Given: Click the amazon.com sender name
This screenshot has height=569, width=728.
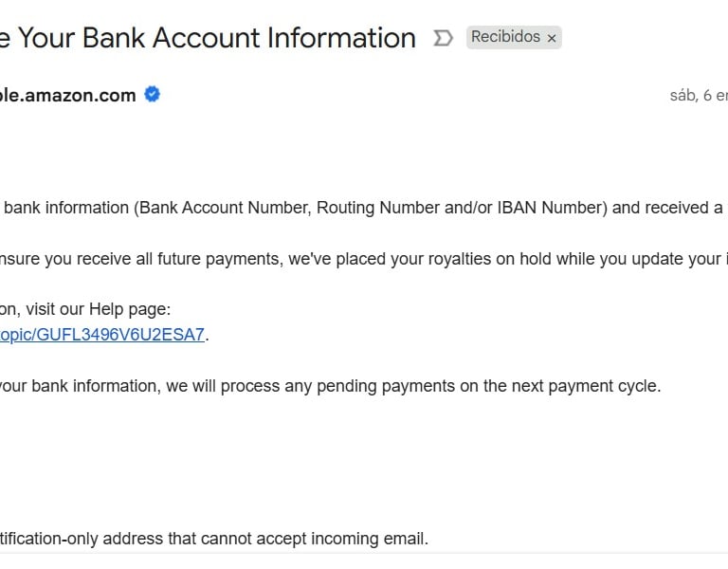Looking at the screenshot, I should pyautogui.click(x=68, y=95).
